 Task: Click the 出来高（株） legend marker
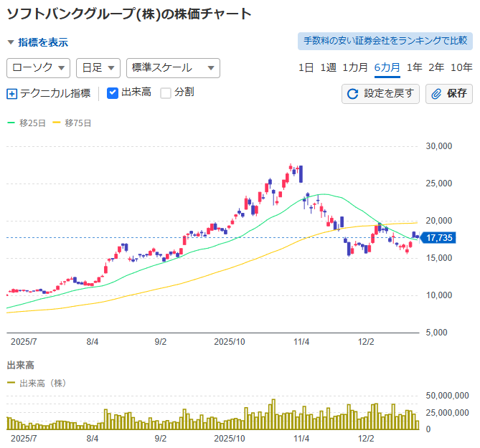(x=11, y=383)
